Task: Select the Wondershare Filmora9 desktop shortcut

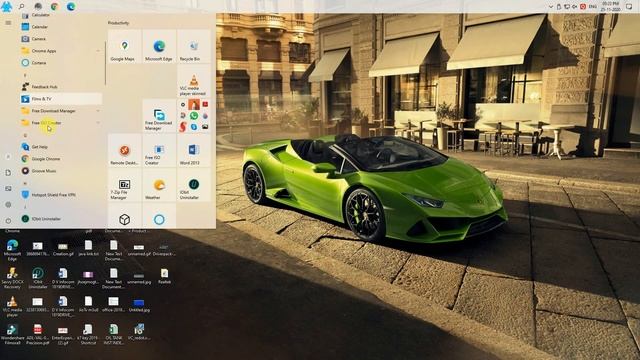Action: click(12, 334)
